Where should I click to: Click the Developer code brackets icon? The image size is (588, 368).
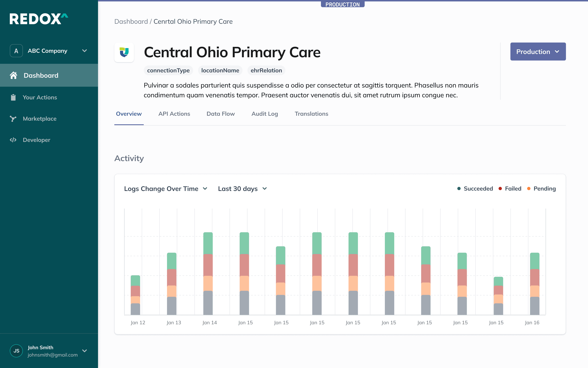point(13,140)
